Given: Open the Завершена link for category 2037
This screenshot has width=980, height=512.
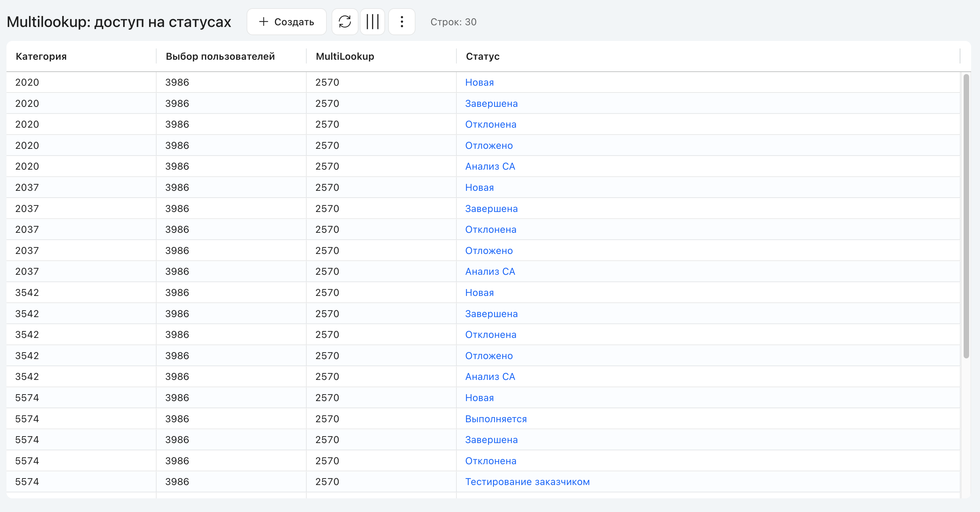Looking at the screenshot, I should (491, 209).
